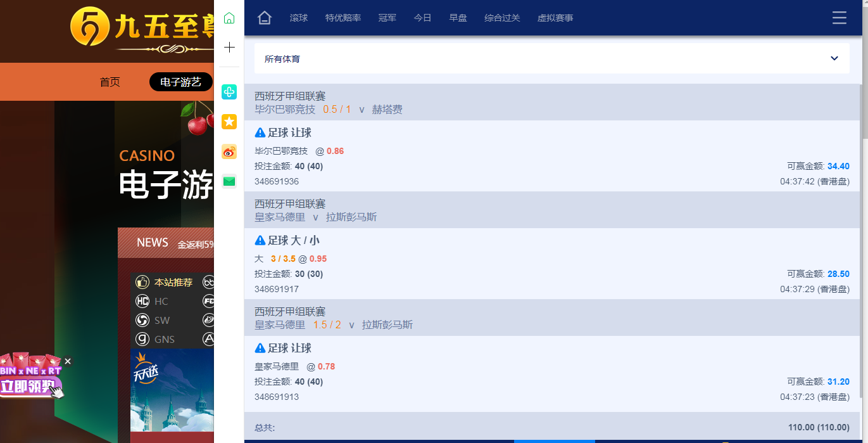Select the GNS provider icon
The height and width of the screenshot is (443, 868).
[x=142, y=339]
